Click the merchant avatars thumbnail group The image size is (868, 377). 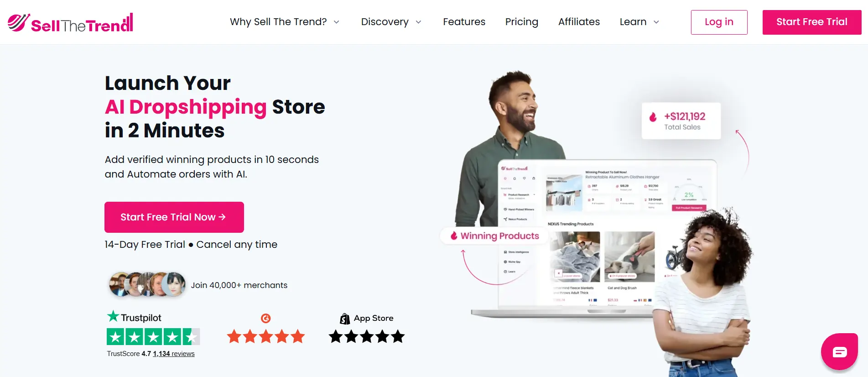click(147, 285)
